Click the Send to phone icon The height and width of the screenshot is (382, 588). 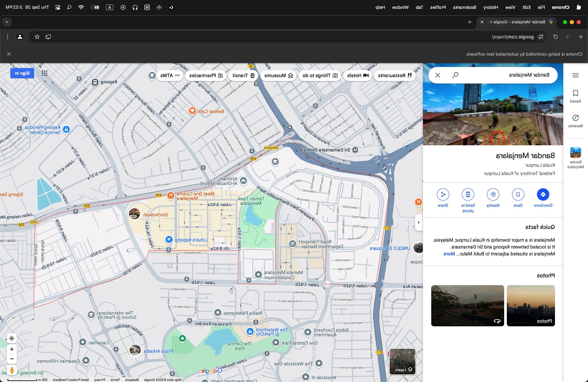pyautogui.click(x=468, y=194)
